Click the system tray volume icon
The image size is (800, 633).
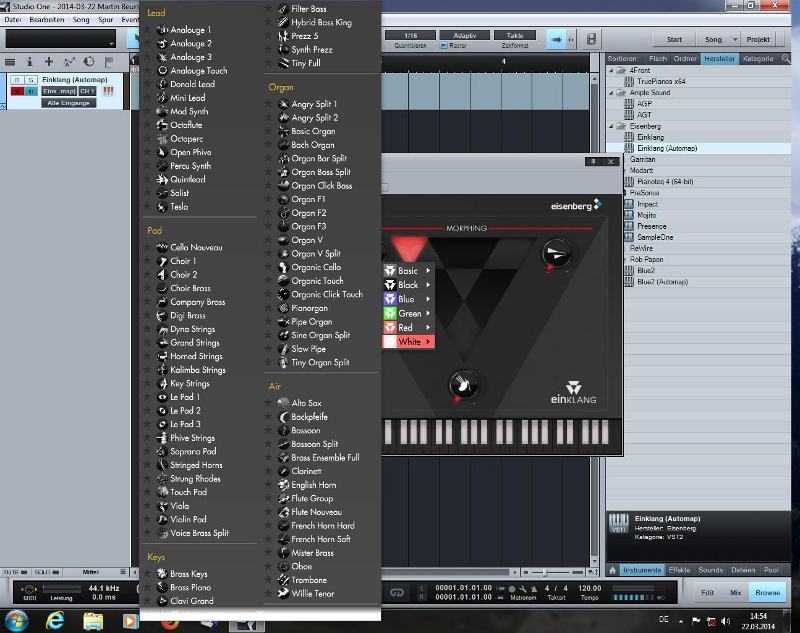[x=726, y=621]
